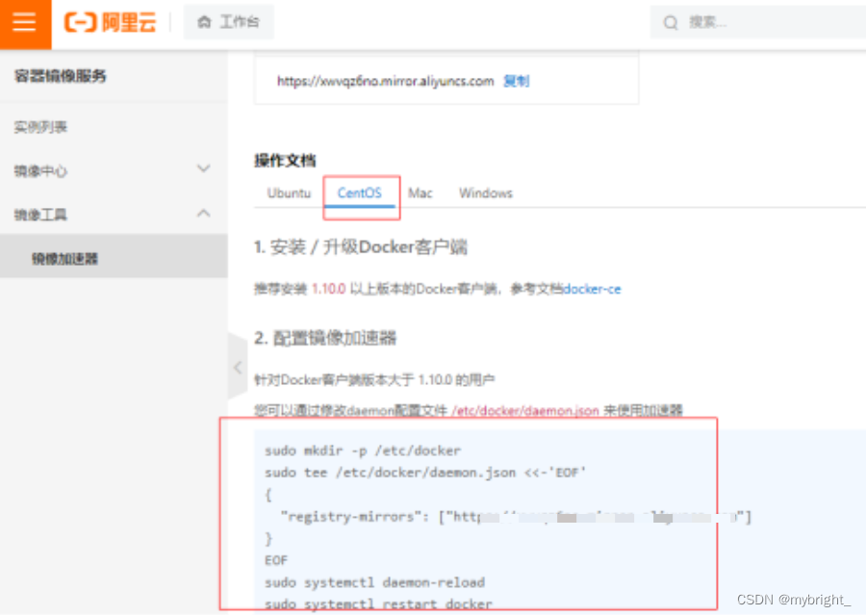
Task: Collapse the 镜像工具 sidebar section
Action: point(204,214)
